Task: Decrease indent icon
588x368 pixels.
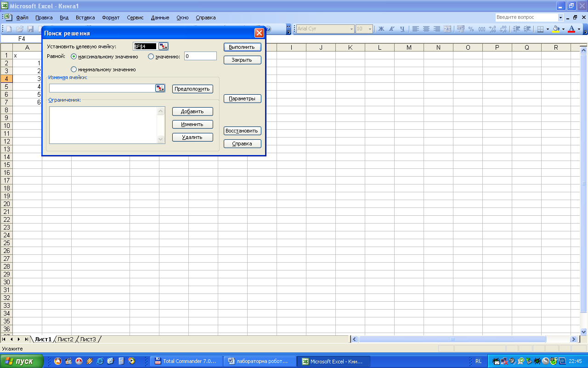Action: point(516,29)
